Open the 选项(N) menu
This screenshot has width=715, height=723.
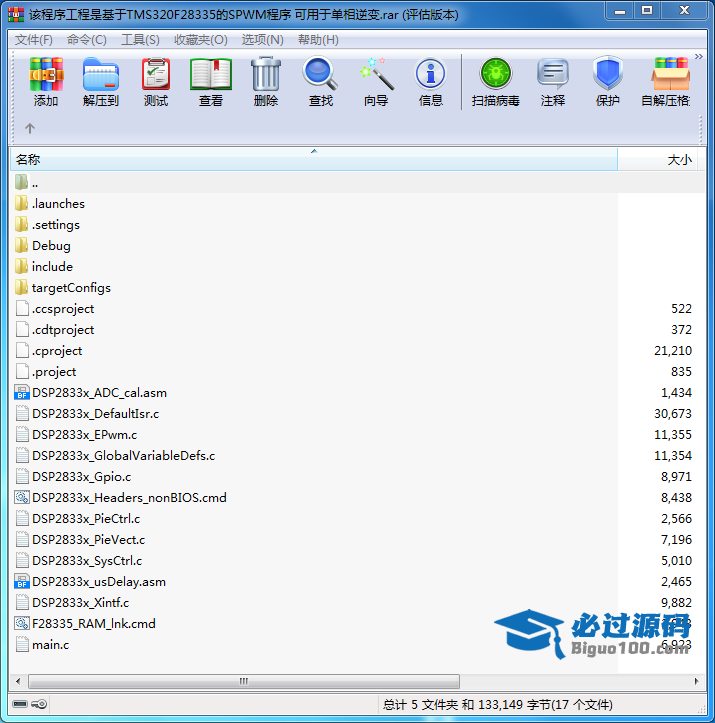point(262,40)
